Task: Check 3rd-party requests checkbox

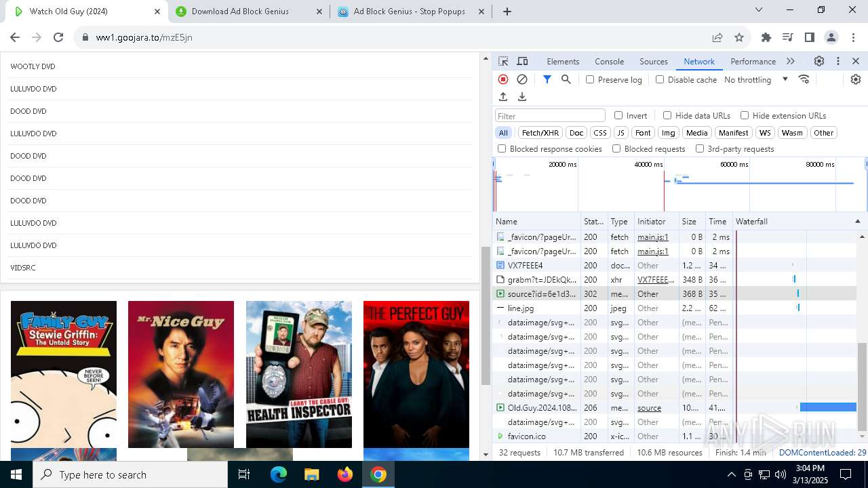Action: click(700, 148)
